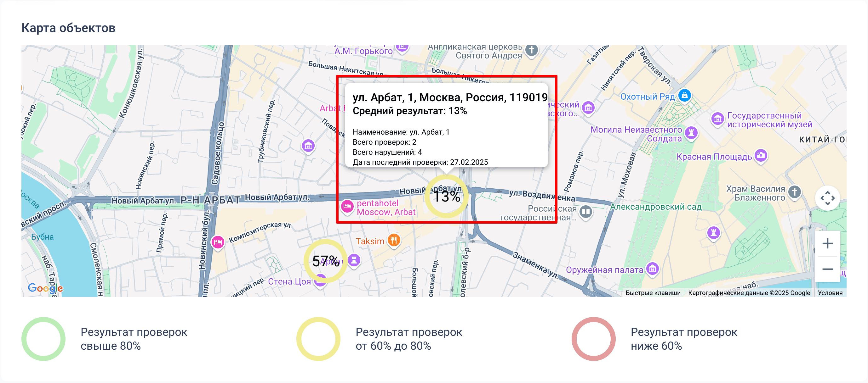Click the map zoom in plus button
Screen dimensions: 868x383
tap(827, 243)
